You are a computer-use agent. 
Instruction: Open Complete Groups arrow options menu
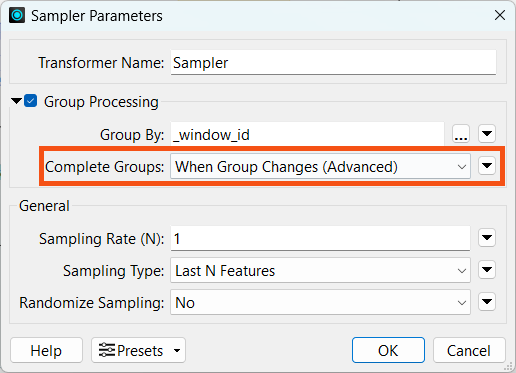tap(487, 166)
